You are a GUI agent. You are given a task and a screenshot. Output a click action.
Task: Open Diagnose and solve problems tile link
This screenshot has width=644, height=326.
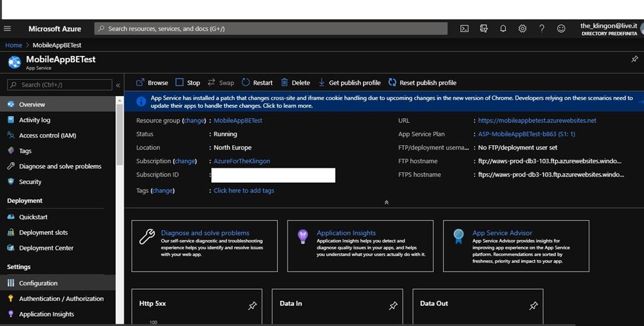coord(205,233)
